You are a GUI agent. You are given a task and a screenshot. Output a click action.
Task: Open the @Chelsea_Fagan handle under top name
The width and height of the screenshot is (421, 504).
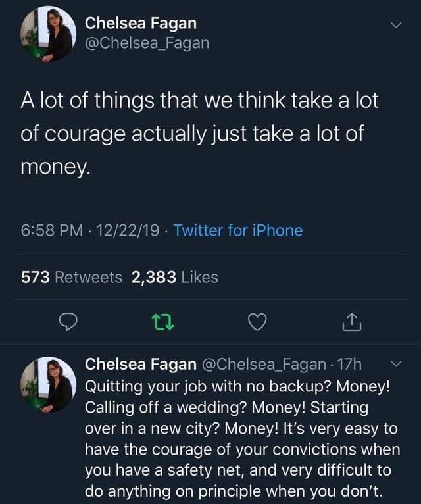pyautogui.click(x=147, y=43)
